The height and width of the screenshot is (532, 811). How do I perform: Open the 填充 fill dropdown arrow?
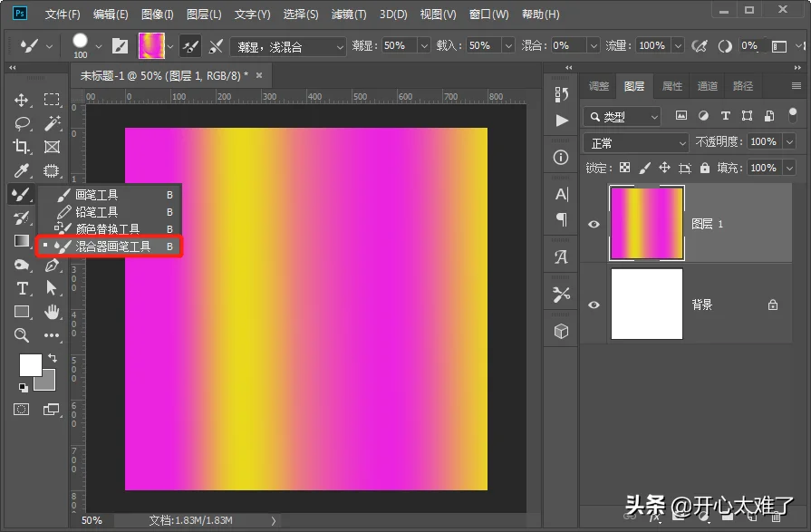point(789,169)
